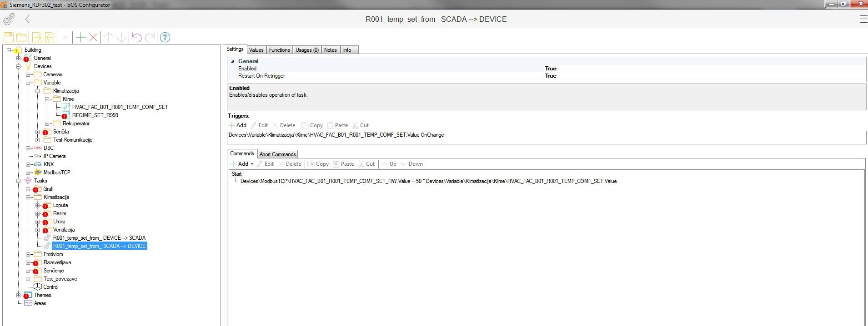Open project with the folder icon
Image resolution: width=868 pixels, height=326 pixels.
(21, 37)
